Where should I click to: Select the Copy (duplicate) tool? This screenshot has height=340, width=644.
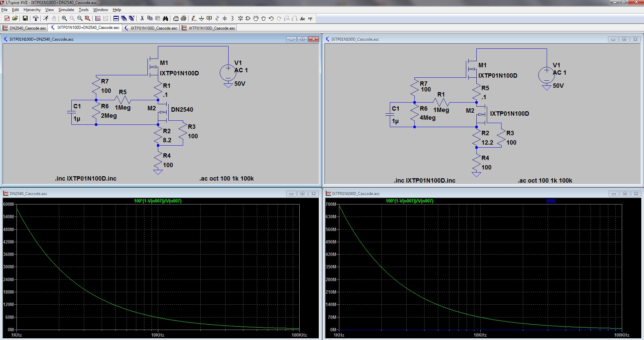150,18
